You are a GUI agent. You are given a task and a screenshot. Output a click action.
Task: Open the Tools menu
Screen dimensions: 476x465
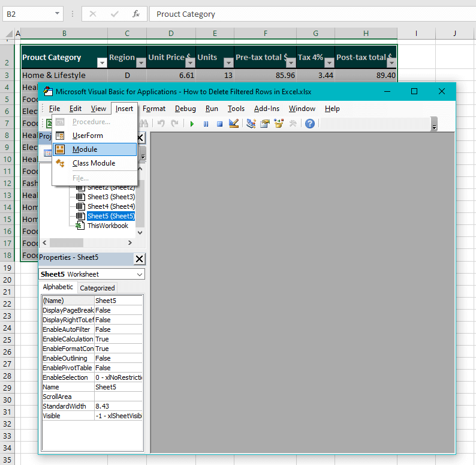coord(236,109)
